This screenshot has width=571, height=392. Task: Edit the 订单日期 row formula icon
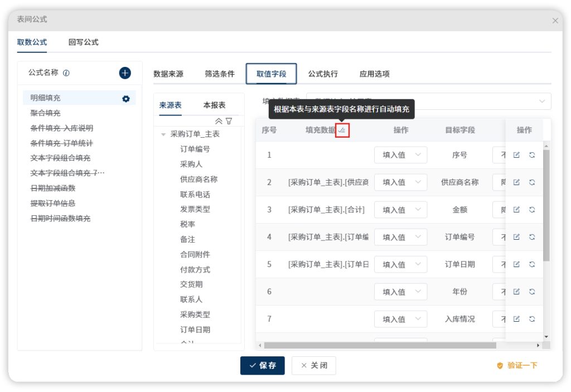coord(516,264)
